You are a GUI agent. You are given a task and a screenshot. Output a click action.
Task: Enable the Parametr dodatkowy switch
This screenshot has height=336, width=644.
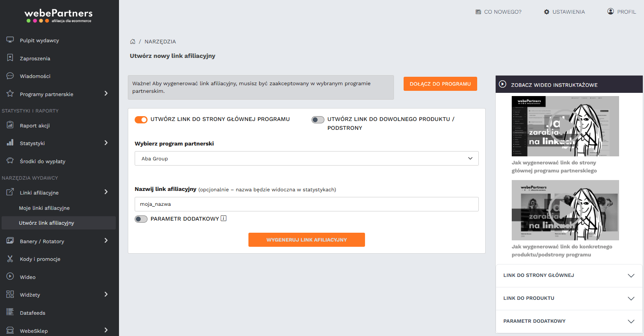click(x=141, y=219)
